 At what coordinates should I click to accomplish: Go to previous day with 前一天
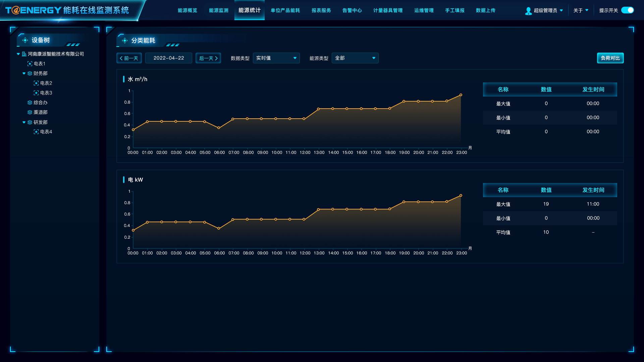[x=129, y=58]
